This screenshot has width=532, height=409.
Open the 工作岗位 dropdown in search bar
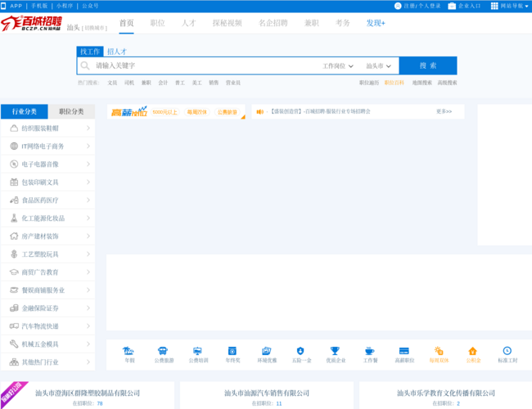coord(337,65)
